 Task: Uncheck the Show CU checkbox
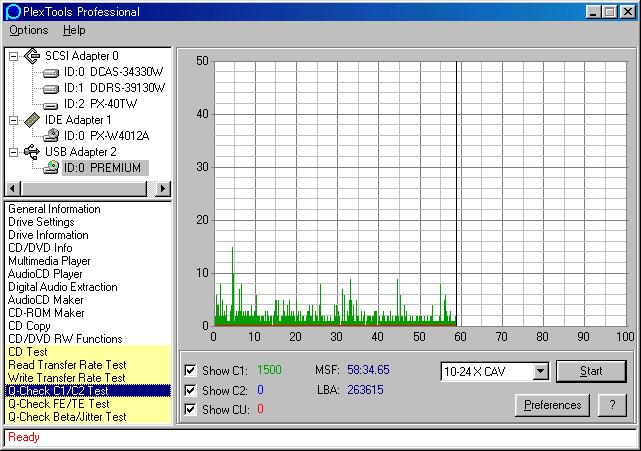click(190, 409)
